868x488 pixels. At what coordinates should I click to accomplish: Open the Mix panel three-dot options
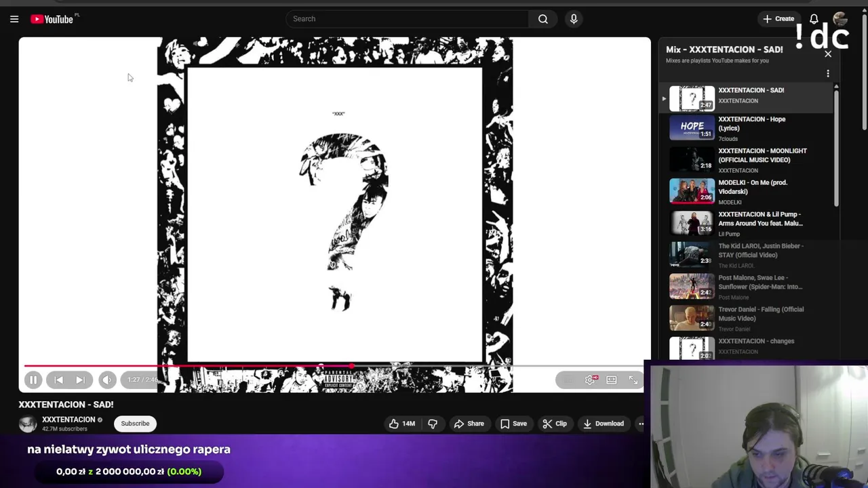tap(827, 73)
